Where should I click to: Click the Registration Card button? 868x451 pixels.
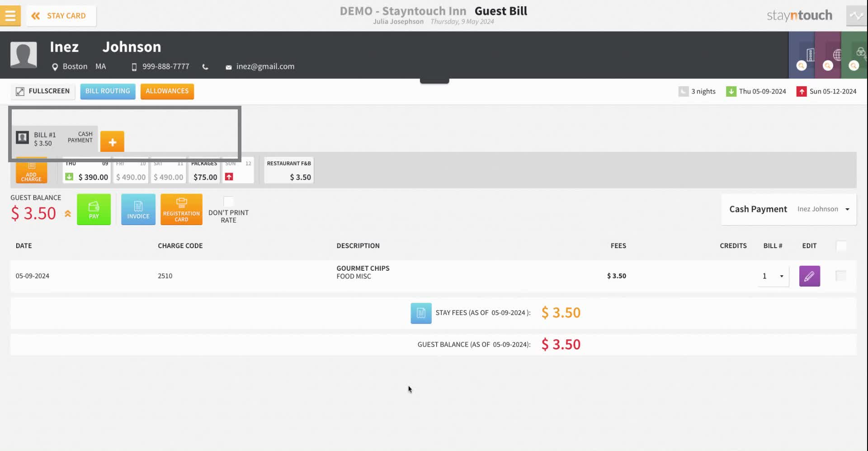point(181,209)
